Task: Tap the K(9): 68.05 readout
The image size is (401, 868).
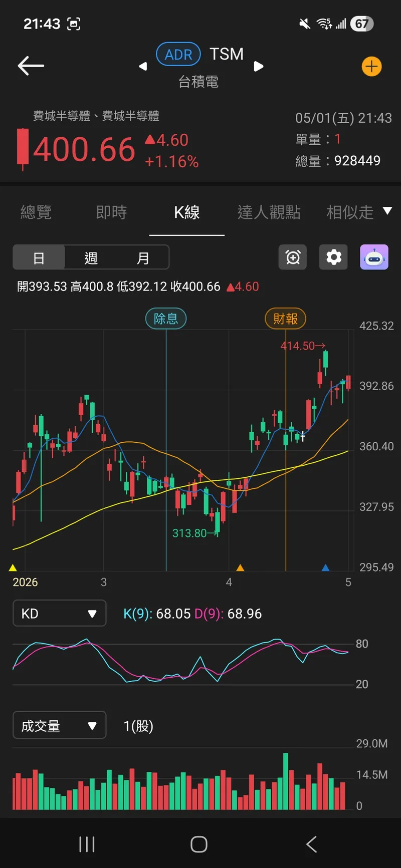Action: click(x=157, y=614)
